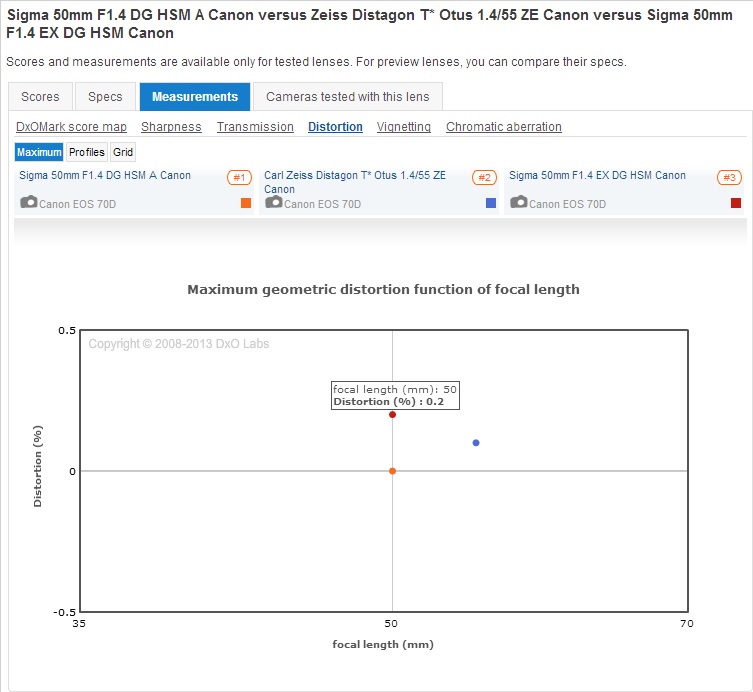This screenshot has height=692, width=753.
Task: Click the #3 lens number badge
Action: [729, 178]
